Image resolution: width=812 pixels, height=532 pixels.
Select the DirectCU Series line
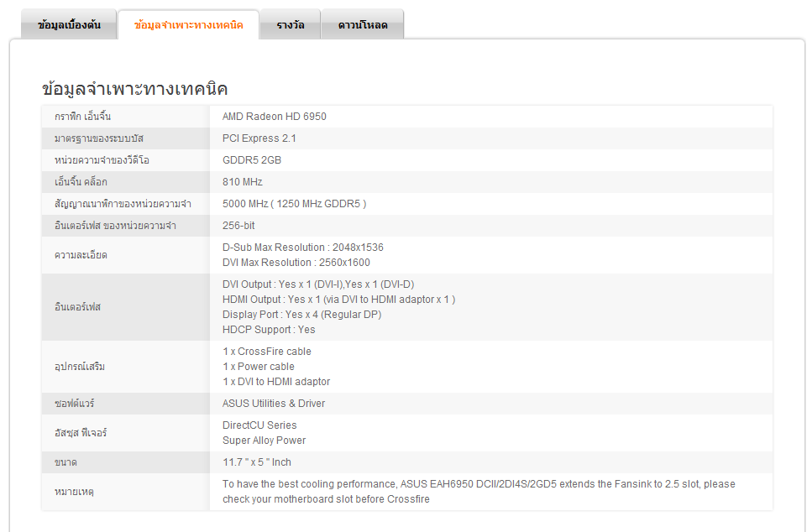259,425
